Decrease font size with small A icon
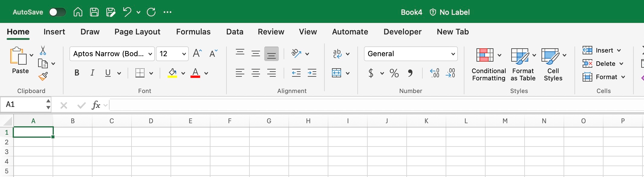 pyautogui.click(x=213, y=53)
